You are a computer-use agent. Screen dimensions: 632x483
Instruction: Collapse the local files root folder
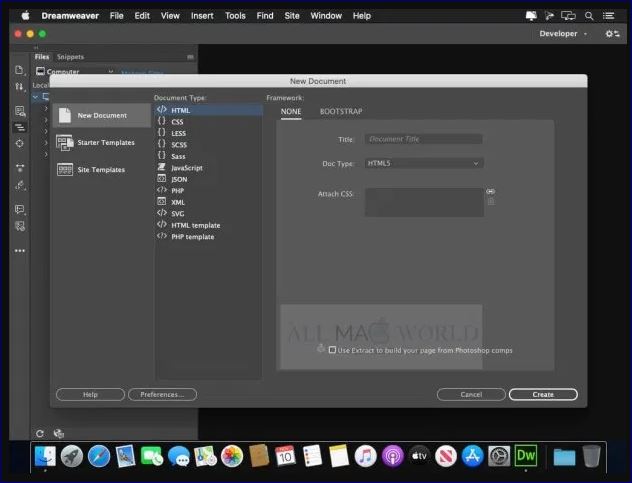(35, 97)
